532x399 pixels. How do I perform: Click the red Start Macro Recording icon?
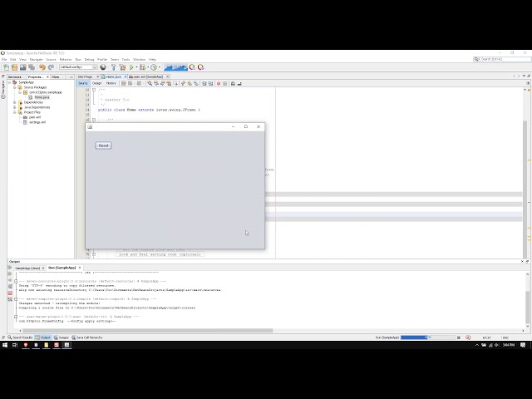[x=219, y=83]
